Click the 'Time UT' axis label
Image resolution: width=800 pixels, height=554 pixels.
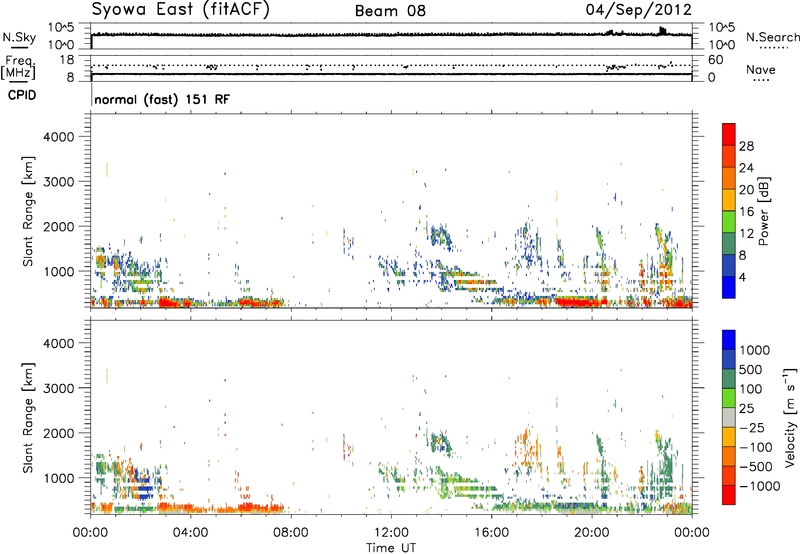tap(391, 548)
